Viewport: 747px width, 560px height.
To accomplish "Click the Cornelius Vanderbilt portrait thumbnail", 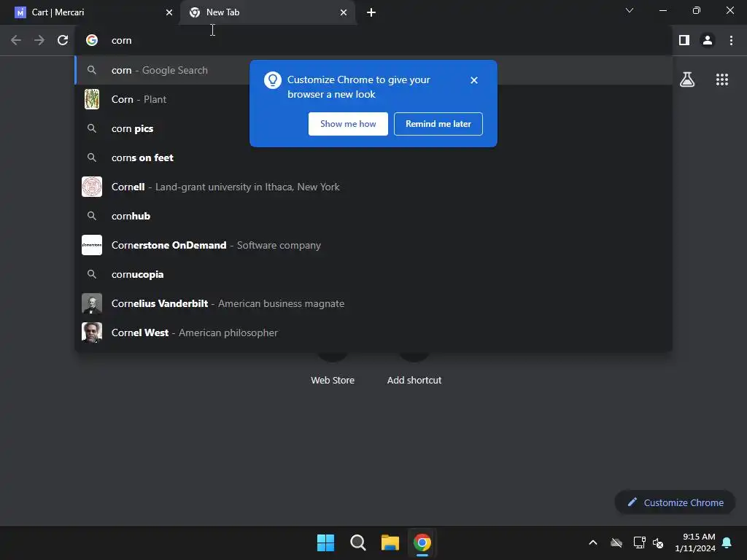I will click(x=92, y=303).
